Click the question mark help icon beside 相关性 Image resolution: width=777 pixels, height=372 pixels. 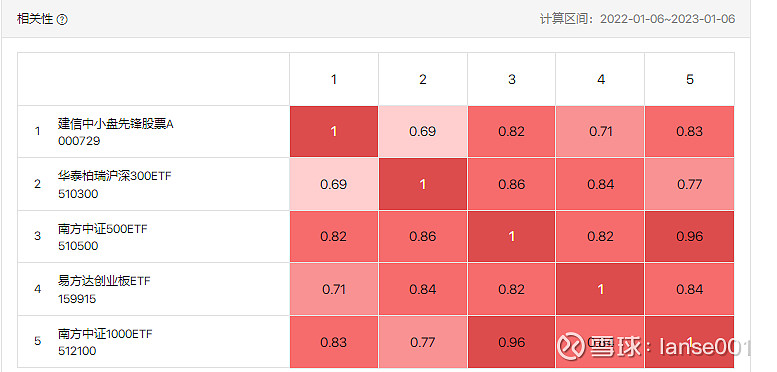point(62,20)
